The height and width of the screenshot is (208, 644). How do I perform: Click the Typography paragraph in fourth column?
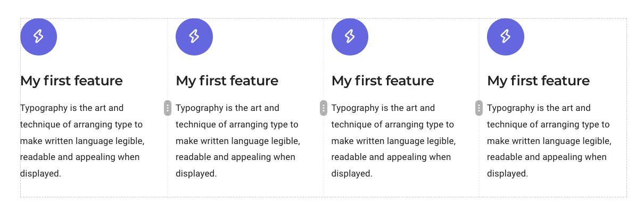click(549, 141)
